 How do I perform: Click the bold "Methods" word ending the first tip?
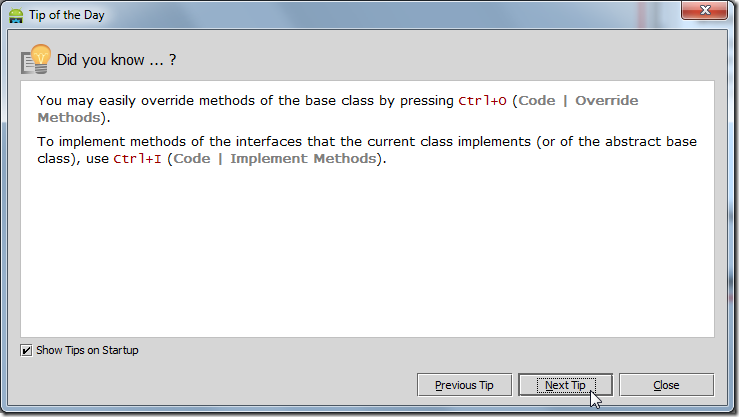tap(68, 118)
